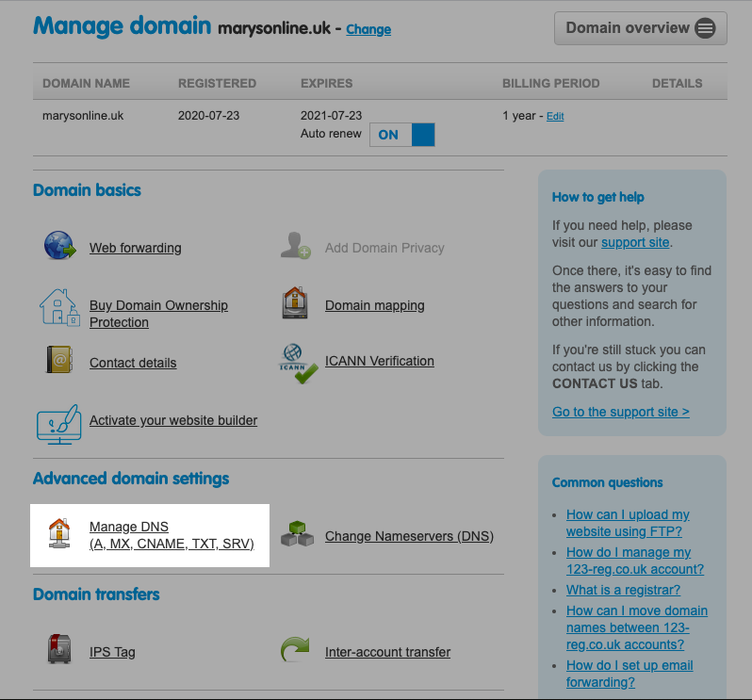Open Inter-account transfer link
The width and height of the screenshot is (752, 700).
click(387, 652)
